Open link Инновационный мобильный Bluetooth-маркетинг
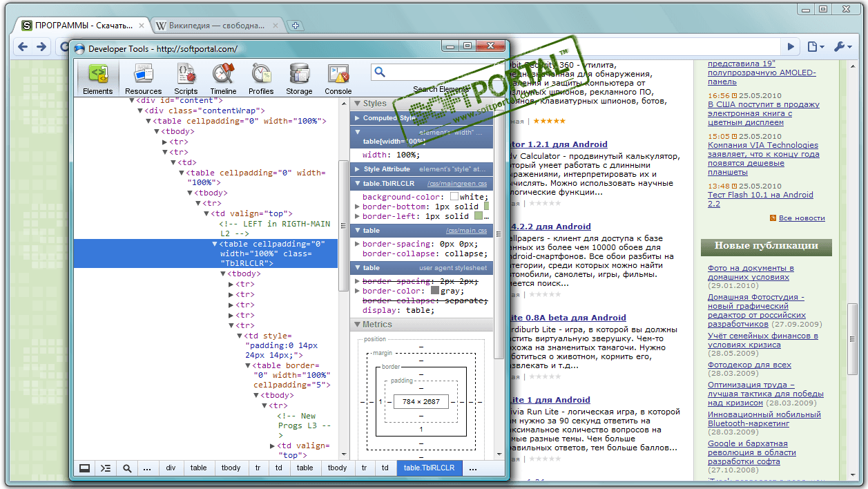Viewport: 868px width, 489px height. [764, 419]
